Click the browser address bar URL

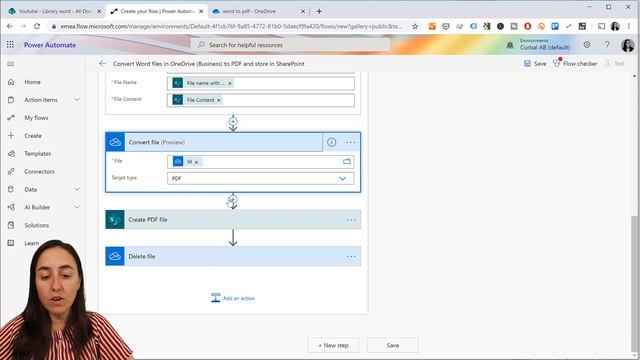(231, 26)
